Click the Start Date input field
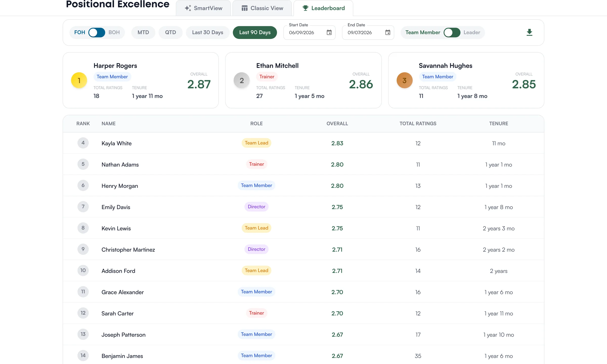This screenshot has height=364, width=607. point(310,32)
